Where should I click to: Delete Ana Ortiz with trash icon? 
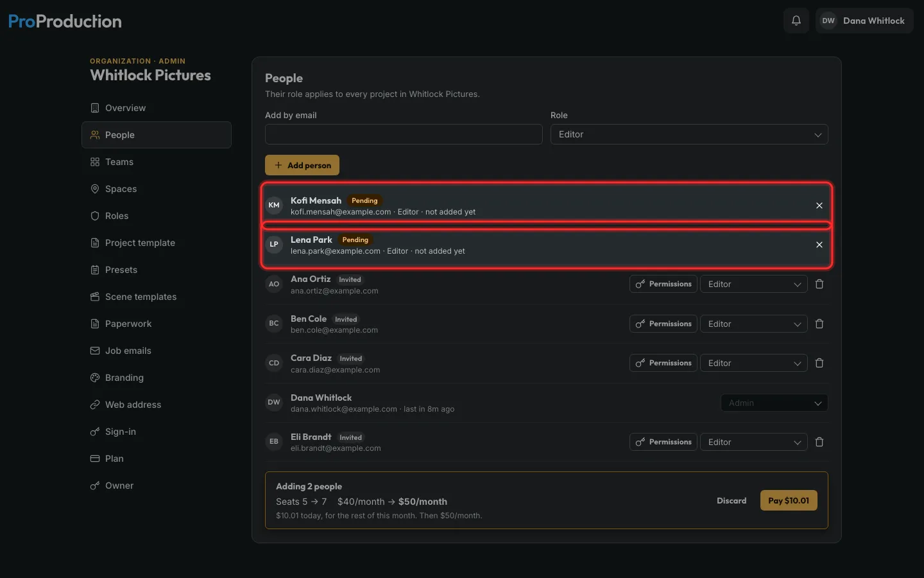(x=819, y=284)
